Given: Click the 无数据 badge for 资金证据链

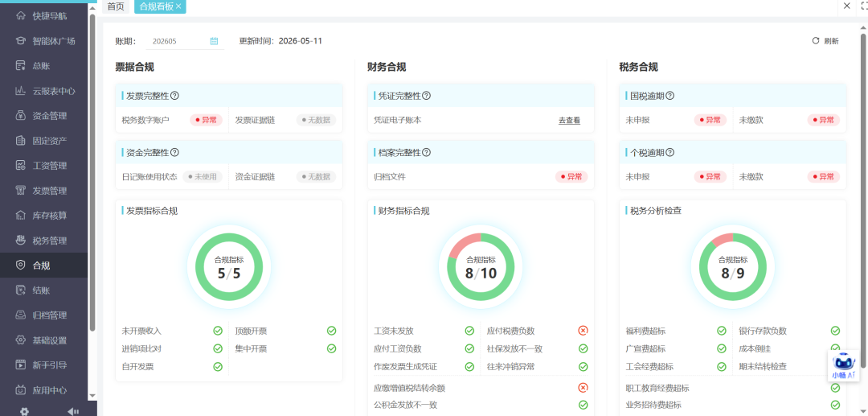Looking at the screenshot, I should click(x=316, y=177).
